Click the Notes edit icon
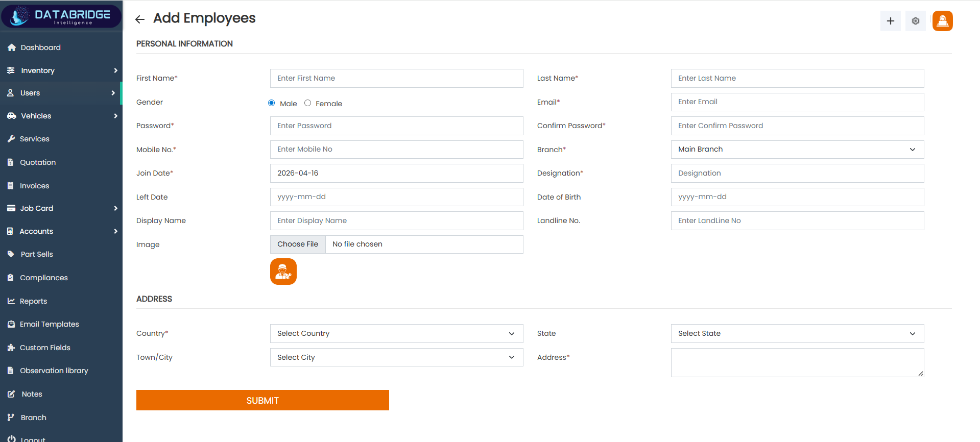Viewport: 980px width, 442px height. (x=11, y=394)
